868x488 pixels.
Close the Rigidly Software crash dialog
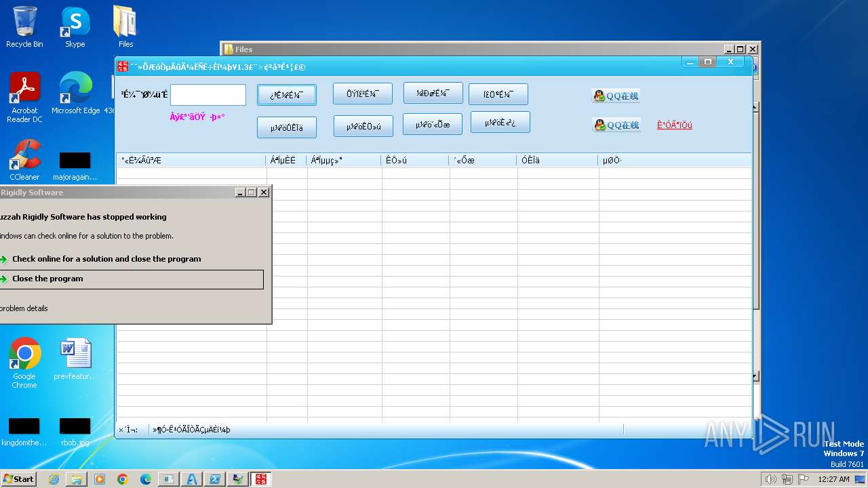(x=264, y=192)
